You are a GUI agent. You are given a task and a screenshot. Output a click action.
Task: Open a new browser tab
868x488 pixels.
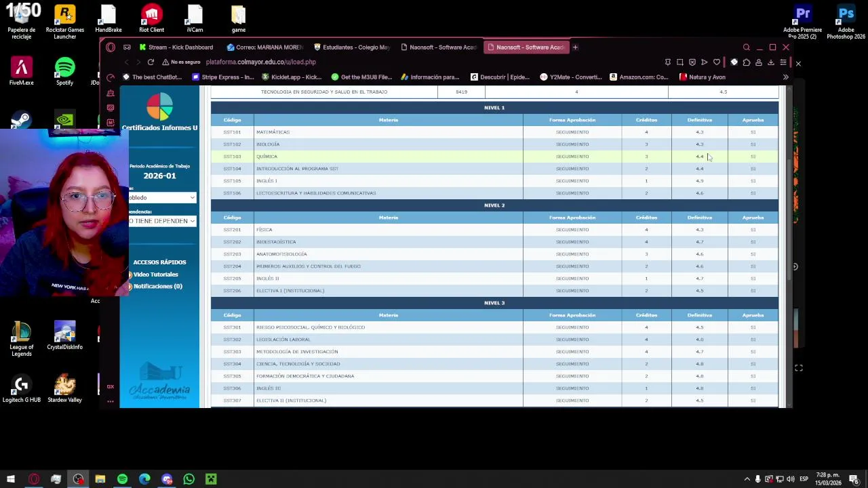pos(575,47)
